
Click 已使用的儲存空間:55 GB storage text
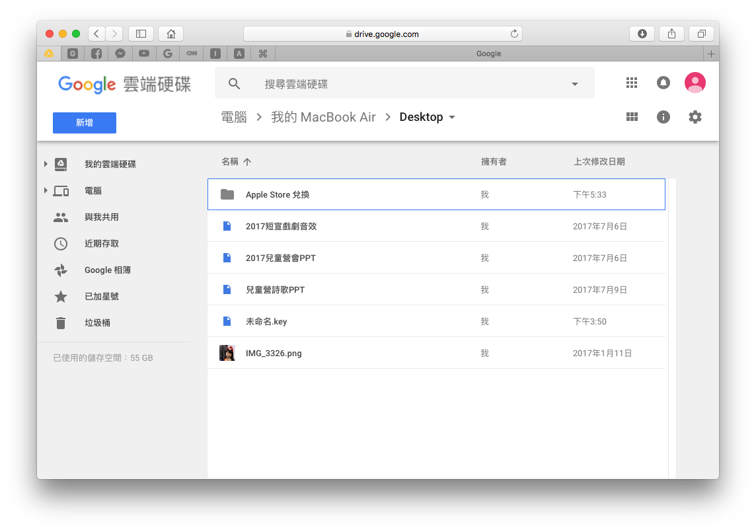(102, 358)
